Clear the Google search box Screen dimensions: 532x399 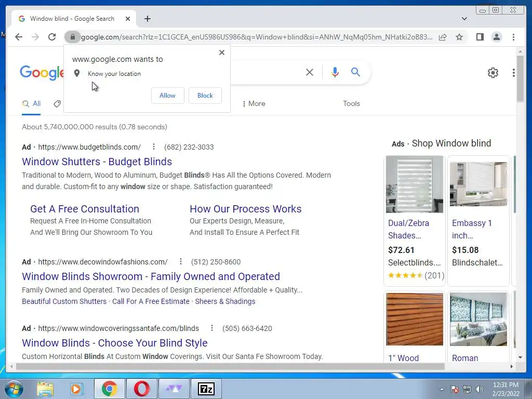[x=310, y=72]
